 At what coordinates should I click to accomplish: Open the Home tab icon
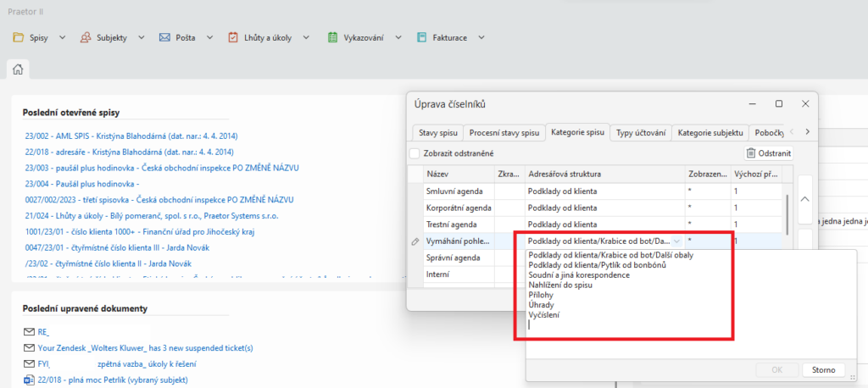point(17,69)
